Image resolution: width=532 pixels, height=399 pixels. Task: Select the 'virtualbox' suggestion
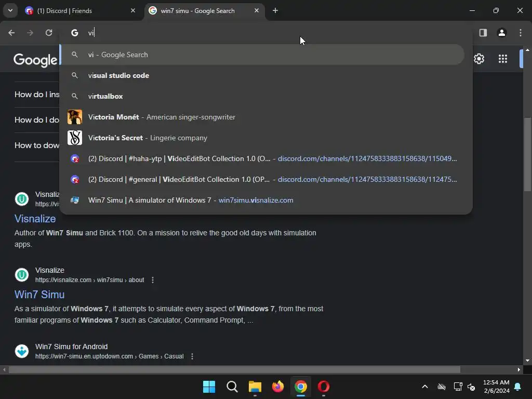tap(262, 96)
